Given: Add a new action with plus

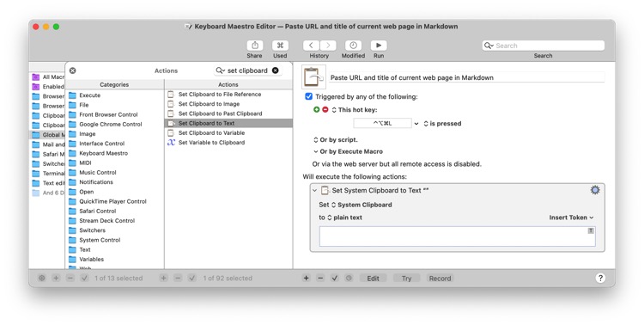Looking at the screenshot, I should [306, 278].
